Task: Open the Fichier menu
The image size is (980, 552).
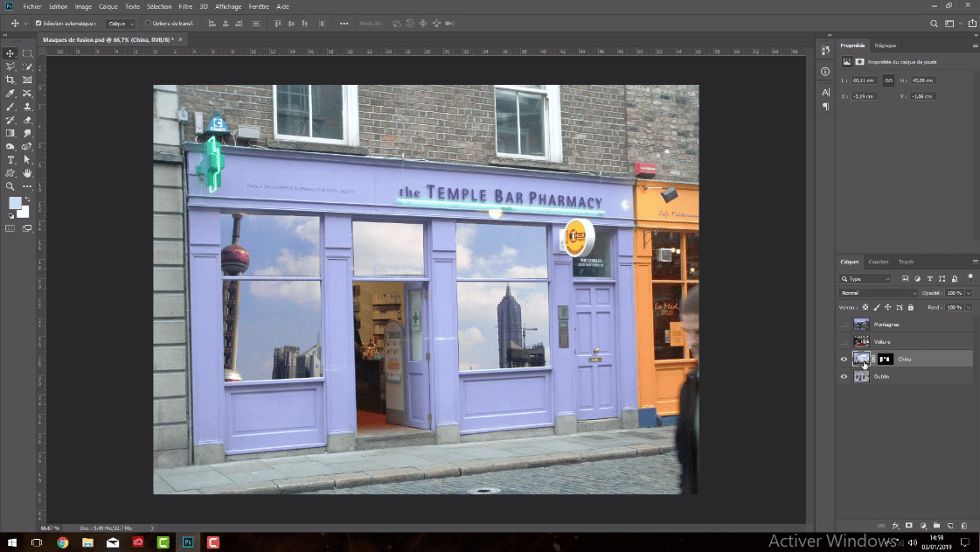Action: (x=32, y=6)
